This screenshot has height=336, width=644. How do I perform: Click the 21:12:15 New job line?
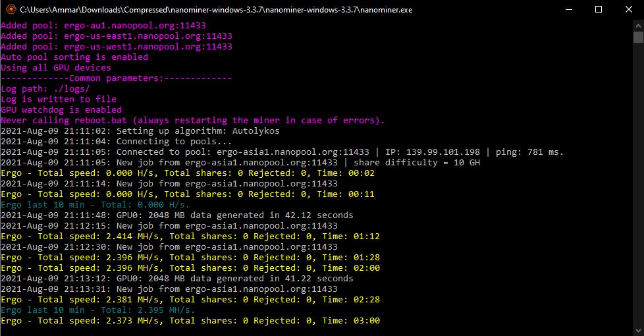(x=169, y=226)
